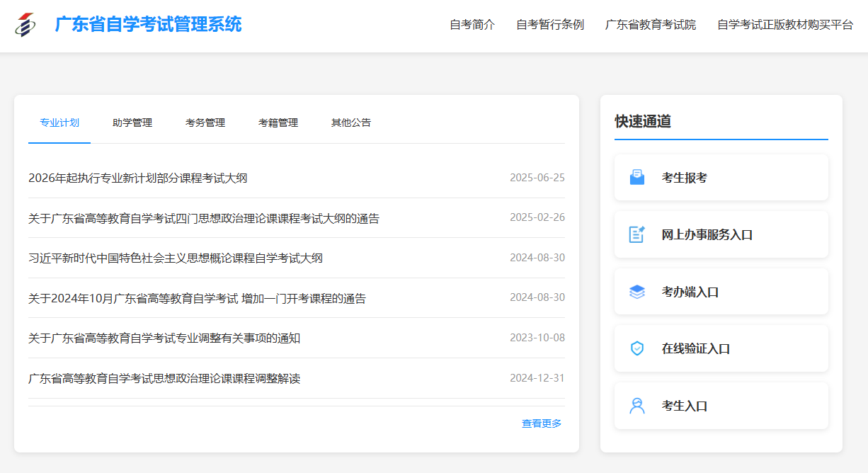Select the 专业计划 tab

click(x=59, y=122)
